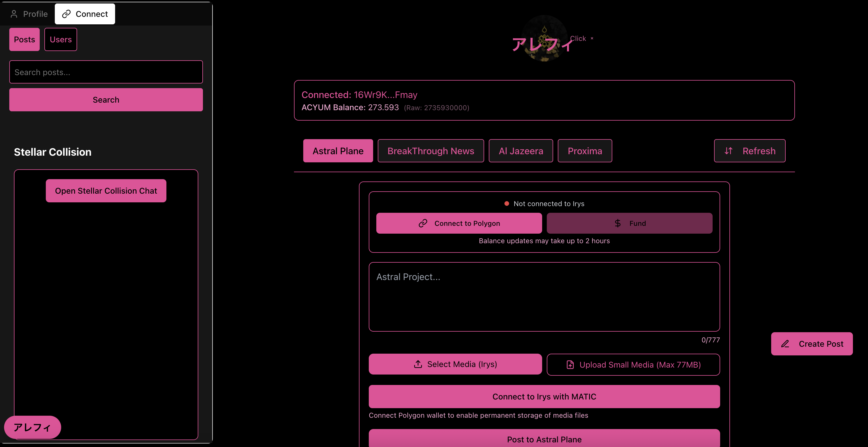Click inside the Search posts field
Screen dimensions: 868x447
tap(106, 72)
